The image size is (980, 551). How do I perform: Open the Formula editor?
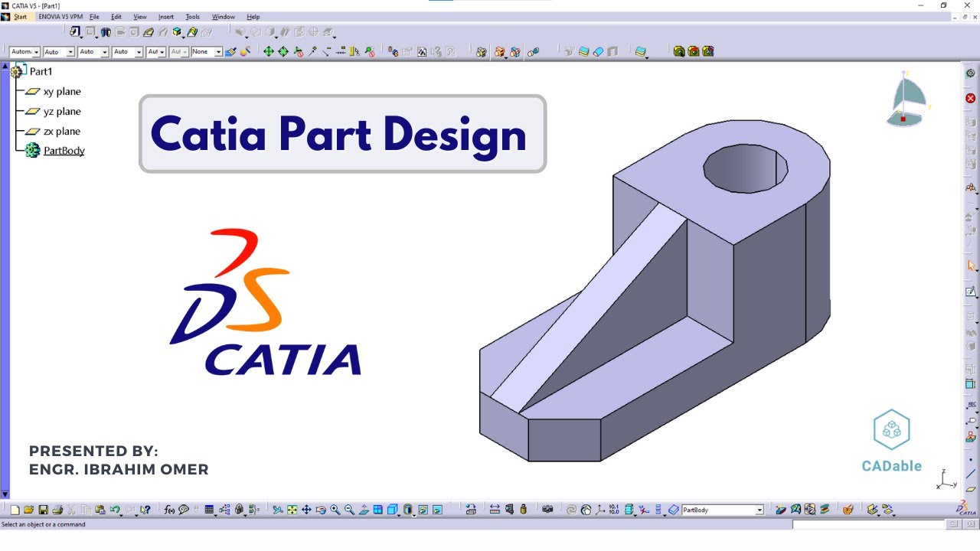pos(170,510)
